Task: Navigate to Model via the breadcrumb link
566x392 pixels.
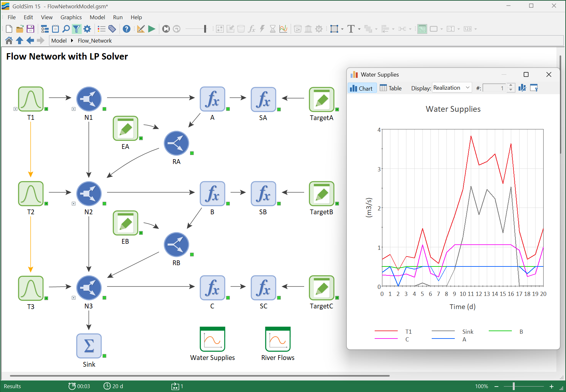Action: click(59, 40)
